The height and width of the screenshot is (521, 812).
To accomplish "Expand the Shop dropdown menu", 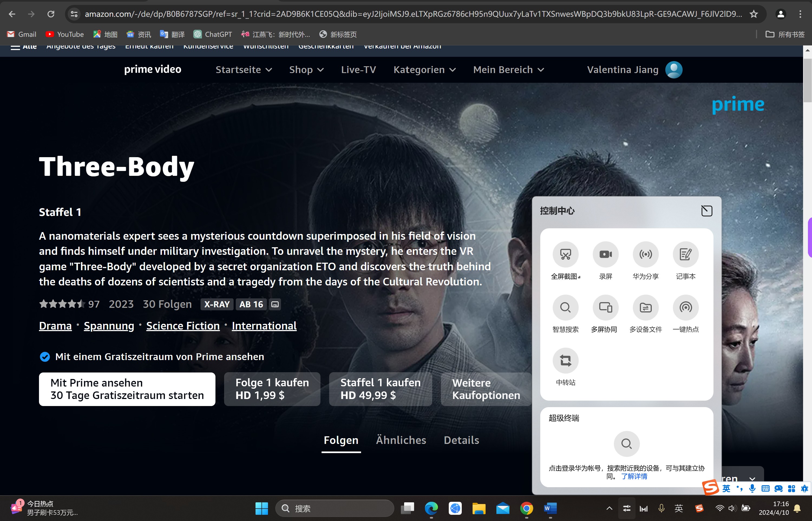I will coord(306,70).
